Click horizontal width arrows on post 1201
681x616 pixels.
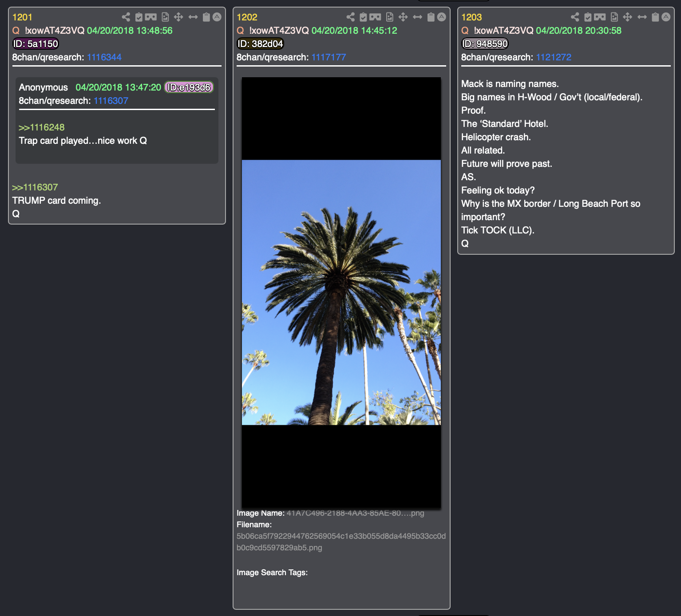[x=193, y=17]
